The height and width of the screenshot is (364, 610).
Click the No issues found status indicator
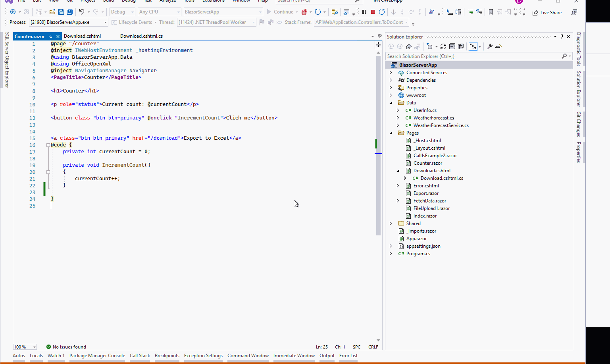tap(66, 347)
